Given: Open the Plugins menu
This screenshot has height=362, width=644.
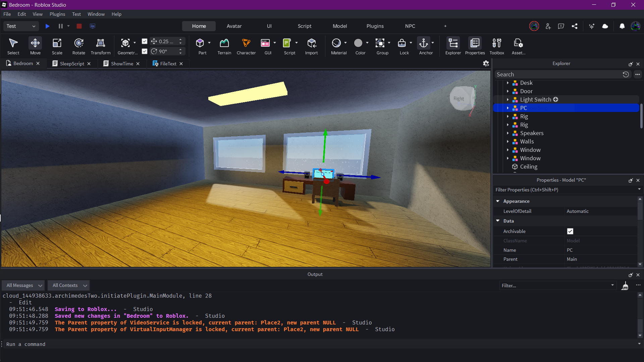Looking at the screenshot, I should [x=57, y=14].
